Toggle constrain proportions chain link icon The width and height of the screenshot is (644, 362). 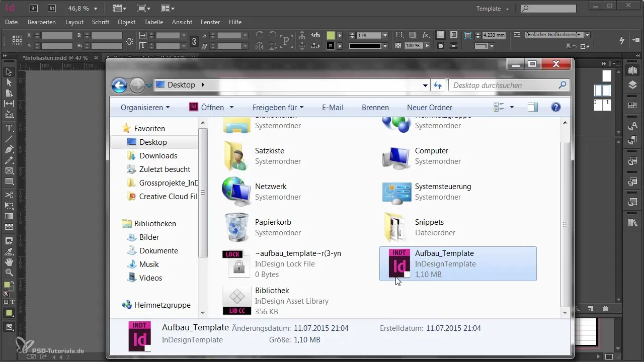194,41
